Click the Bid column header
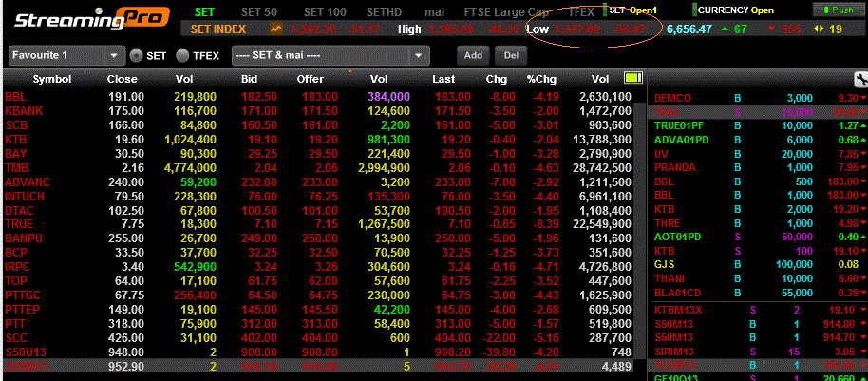868x381 pixels. click(x=250, y=79)
